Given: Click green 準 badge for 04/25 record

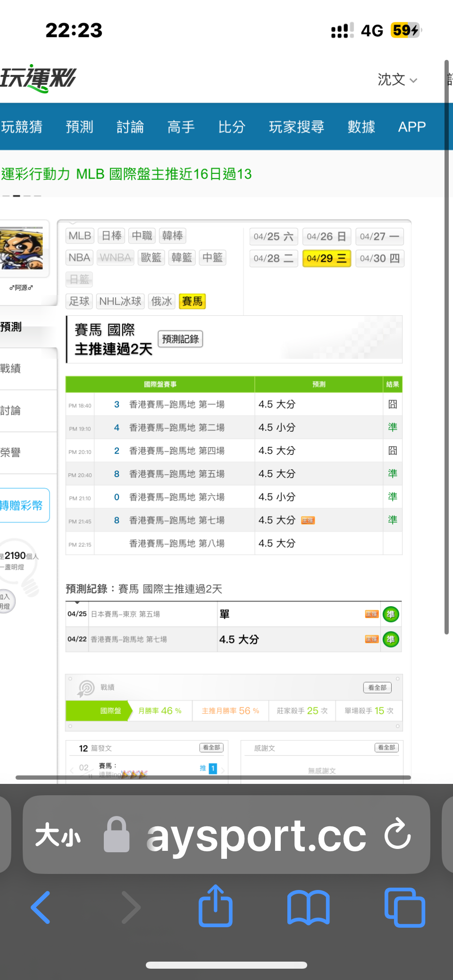Looking at the screenshot, I should (391, 614).
